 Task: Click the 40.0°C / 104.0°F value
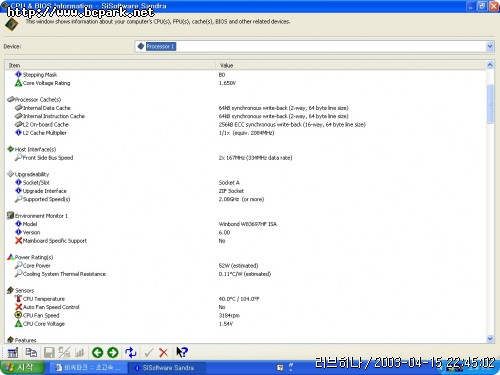[239, 299]
